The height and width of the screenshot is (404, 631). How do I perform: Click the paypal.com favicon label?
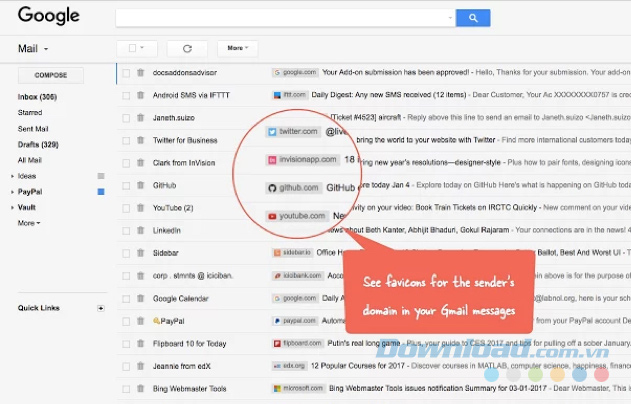(295, 321)
